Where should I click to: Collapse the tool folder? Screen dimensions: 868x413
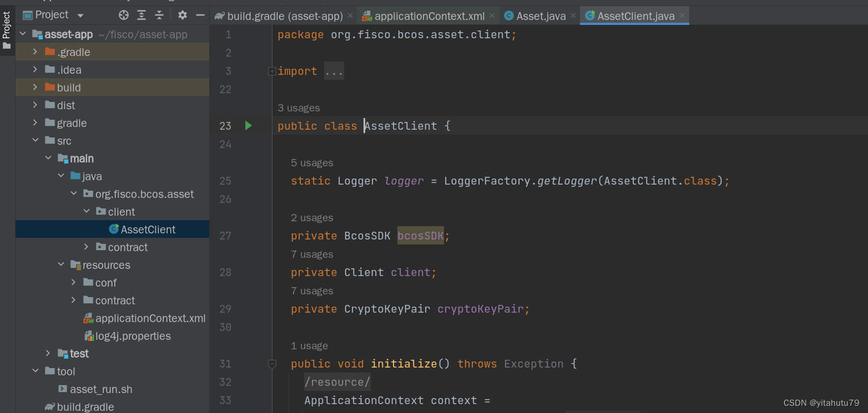click(35, 371)
